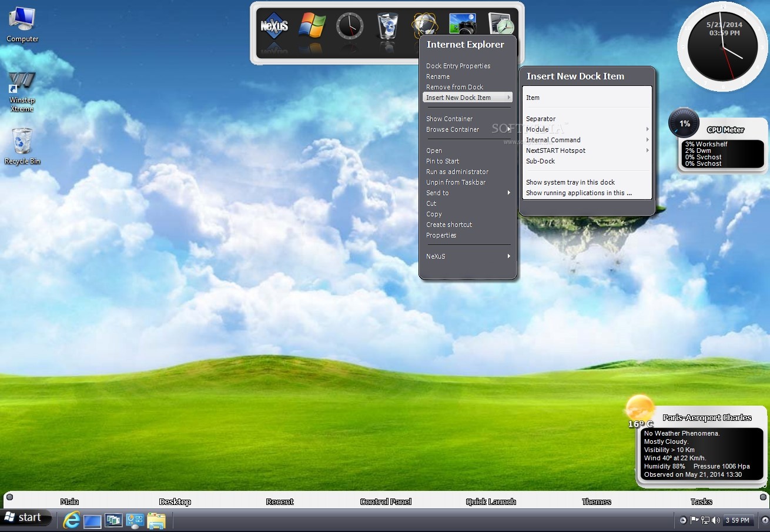Expand the Browse Container submenu
The image size is (770, 532).
point(467,129)
